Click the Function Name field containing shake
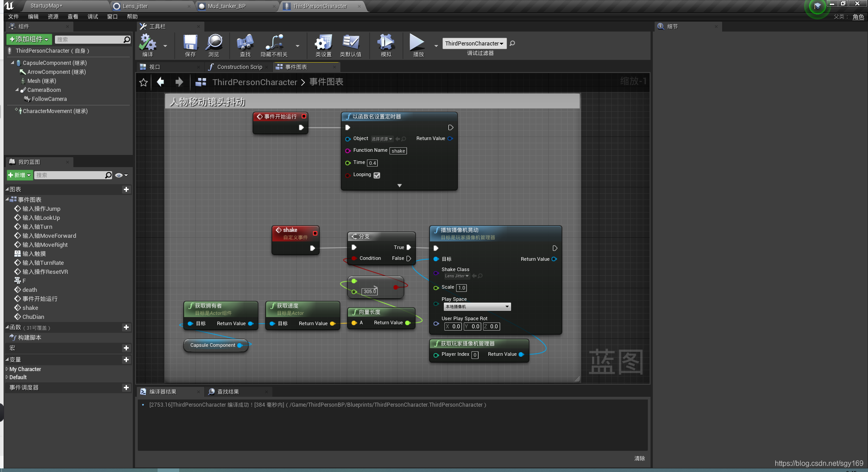This screenshot has width=868, height=472. coord(398,150)
